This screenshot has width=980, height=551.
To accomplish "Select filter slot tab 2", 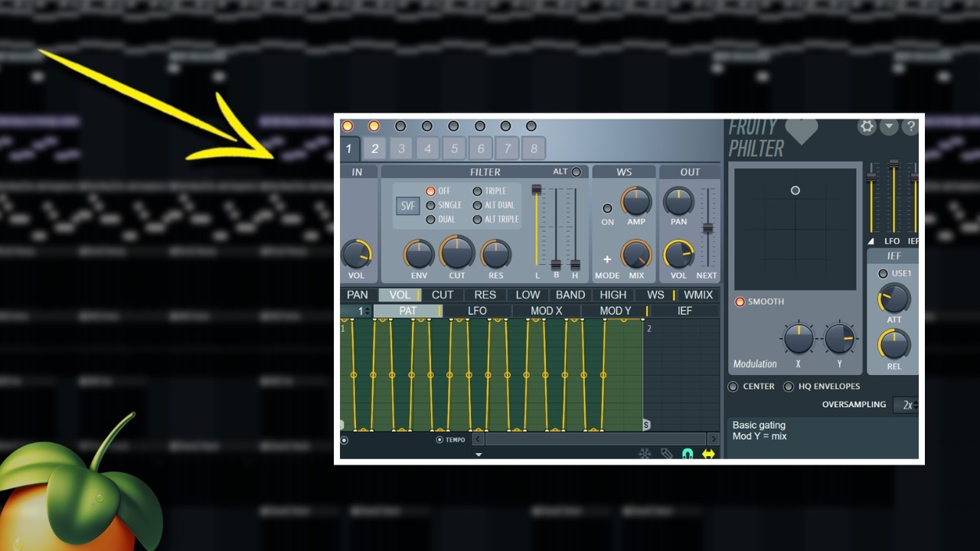I will tap(375, 148).
